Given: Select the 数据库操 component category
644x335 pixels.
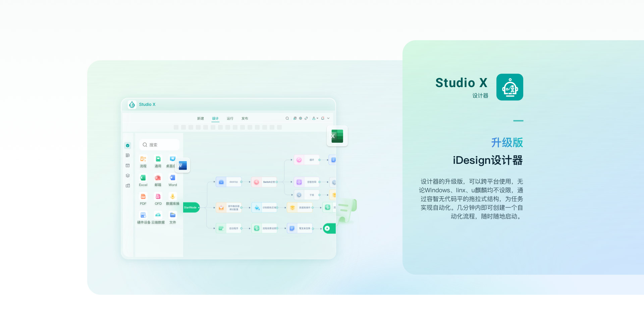Looking at the screenshot, I should [173, 199].
